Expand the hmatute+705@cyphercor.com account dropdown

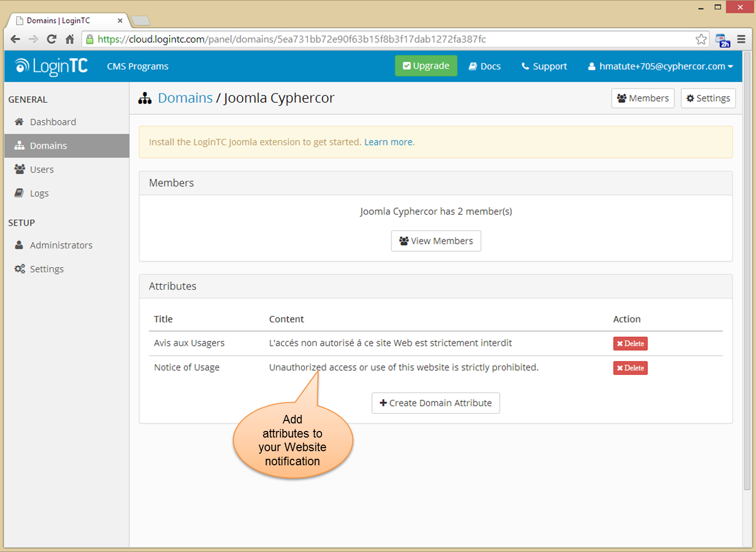(x=660, y=67)
